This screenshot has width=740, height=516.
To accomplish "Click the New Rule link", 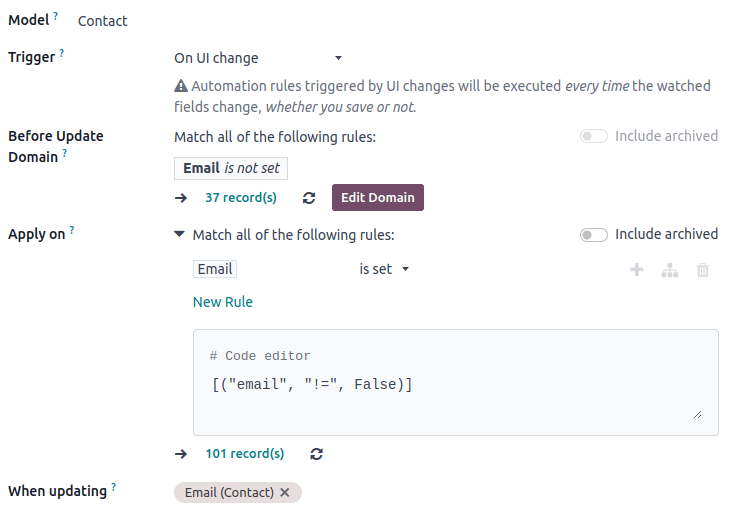I will pyautogui.click(x=223, y=302).
